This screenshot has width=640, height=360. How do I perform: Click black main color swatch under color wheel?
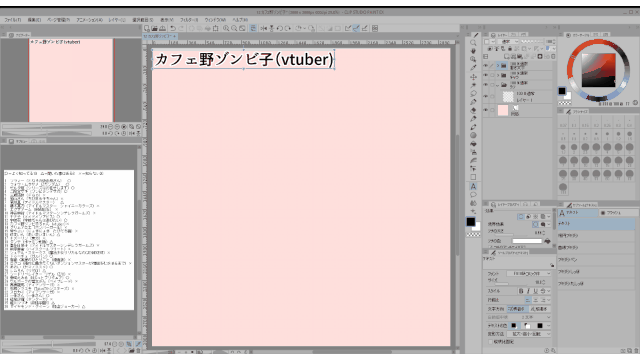(x=562, y=91)
